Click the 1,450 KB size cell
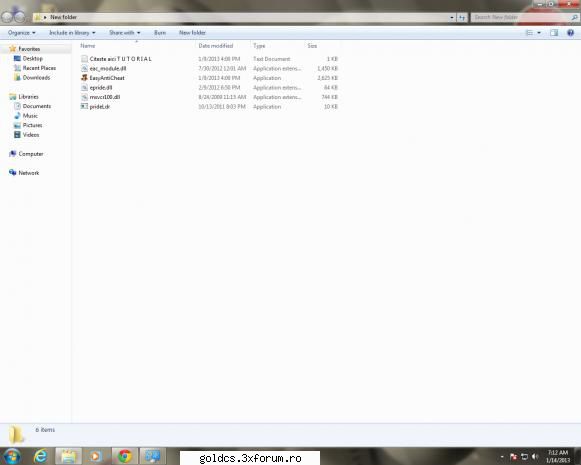 click(x=327, y=69)
